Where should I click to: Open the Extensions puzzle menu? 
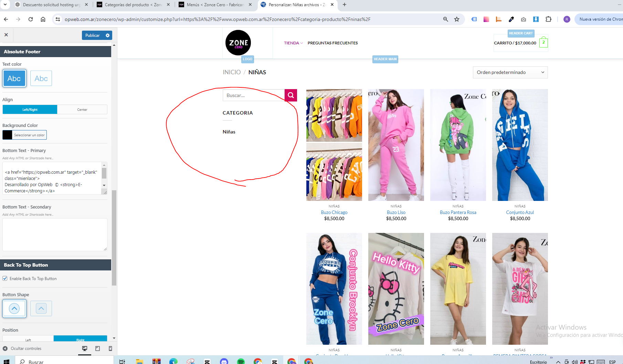click(549, 19)
